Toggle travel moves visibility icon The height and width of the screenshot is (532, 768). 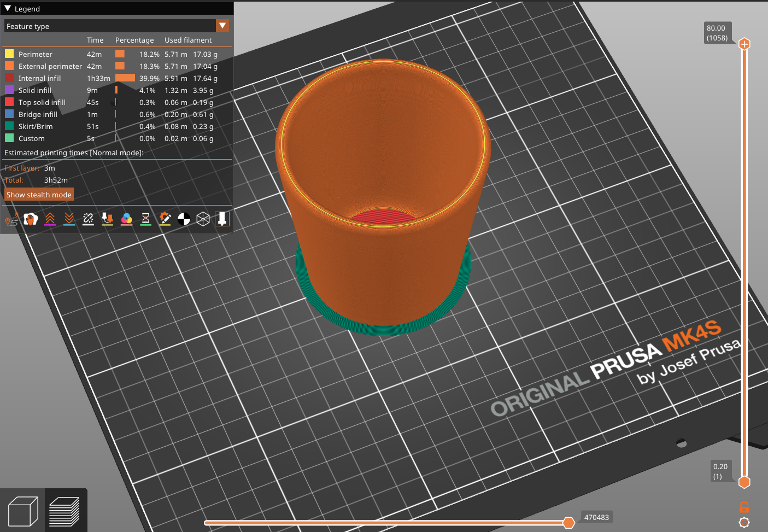pos(11,219)
